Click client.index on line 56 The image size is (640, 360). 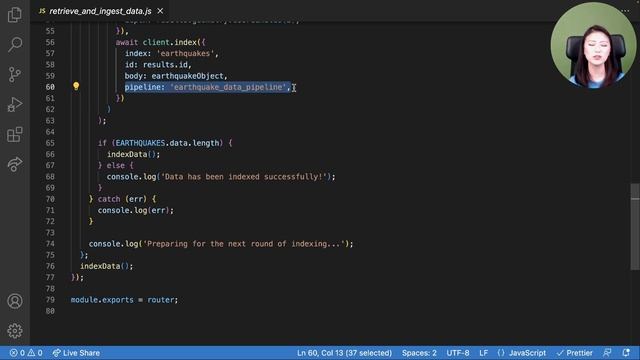(170, 42)
